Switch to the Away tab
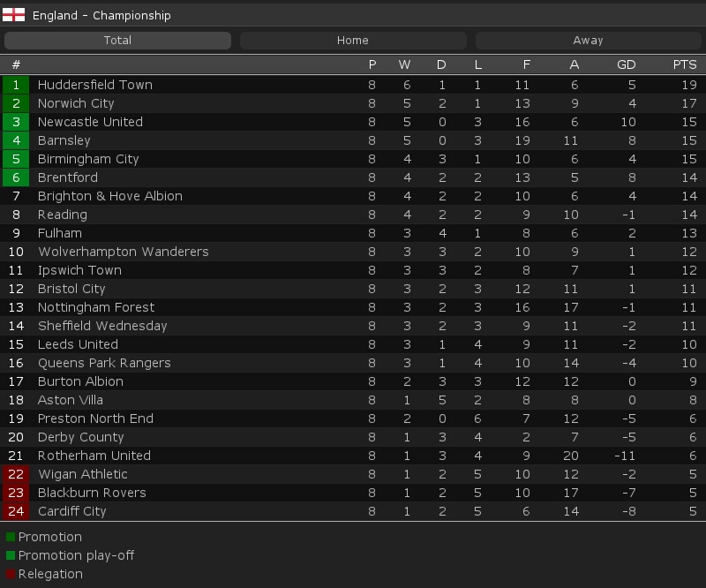Image resolution: width=706 pixels, height=588 pixels. (x=588, y=40)
